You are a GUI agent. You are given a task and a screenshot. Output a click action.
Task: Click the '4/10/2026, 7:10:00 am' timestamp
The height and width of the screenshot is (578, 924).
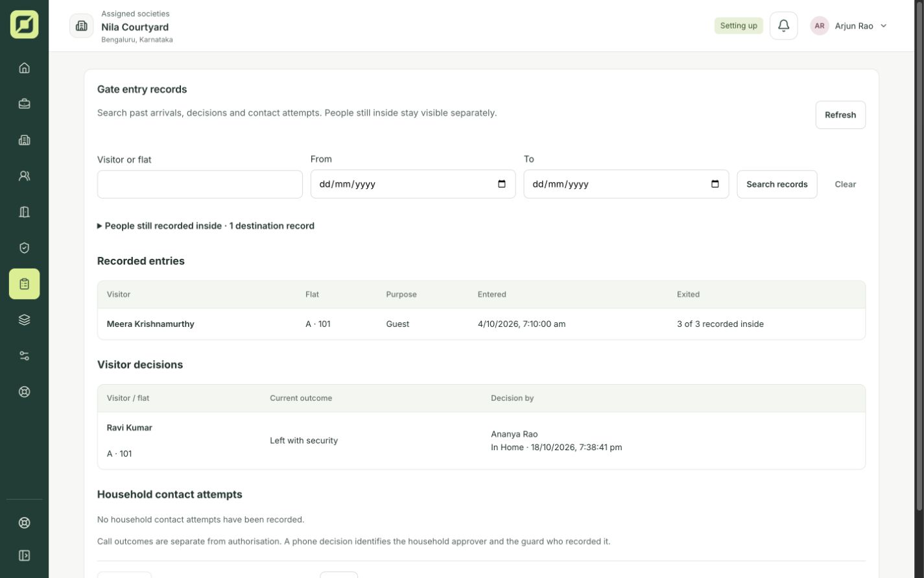pyautogui.click(x=521, y=324)
